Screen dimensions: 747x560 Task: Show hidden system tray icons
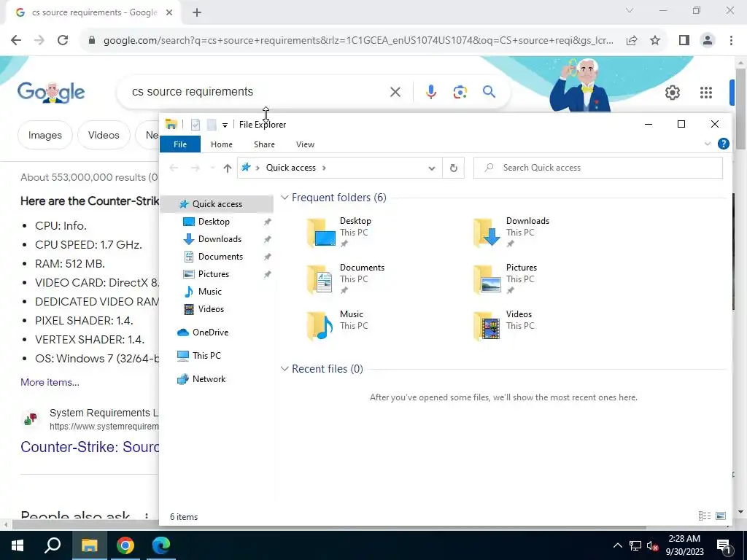617,545
